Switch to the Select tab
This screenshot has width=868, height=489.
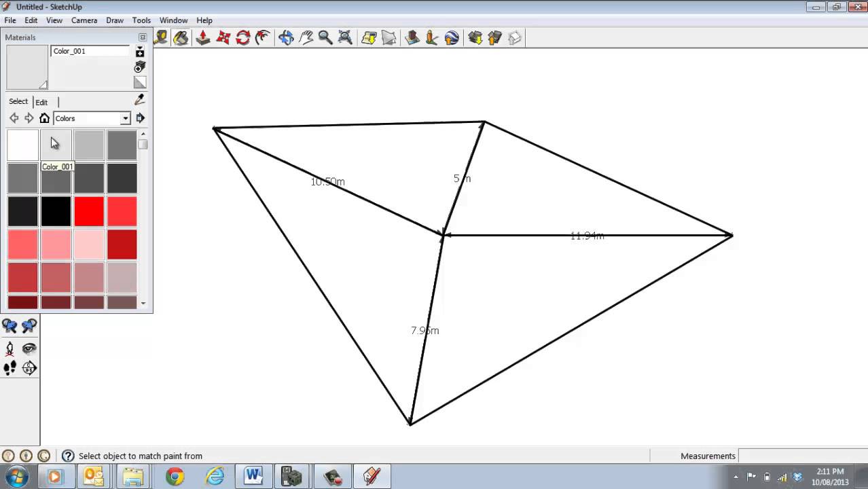(18, 101)
